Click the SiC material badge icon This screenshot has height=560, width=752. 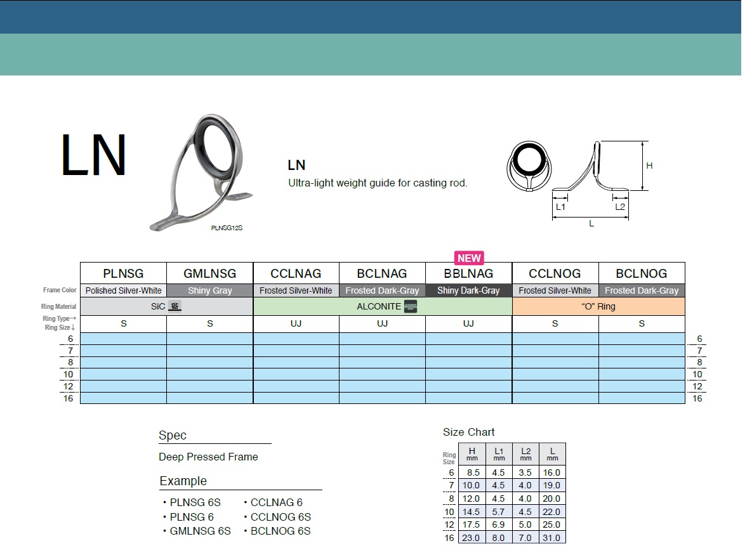click(176, 305)
